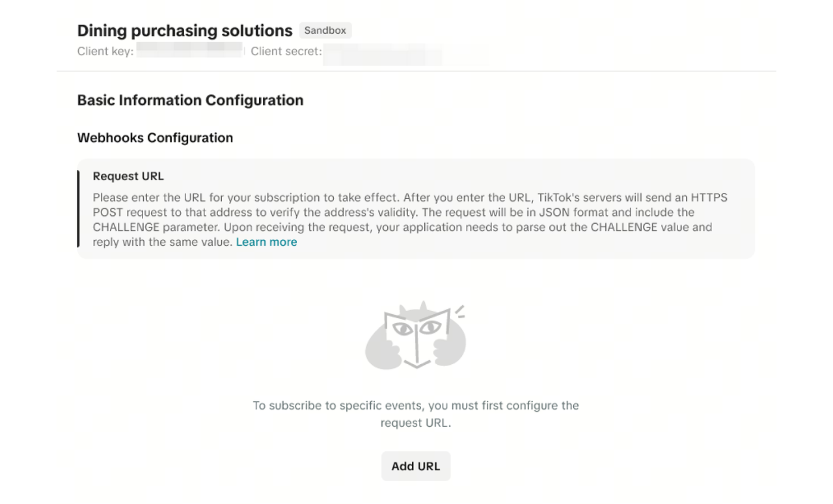Click the hidden client key value

pyautogui.click(x=189, y=51)
